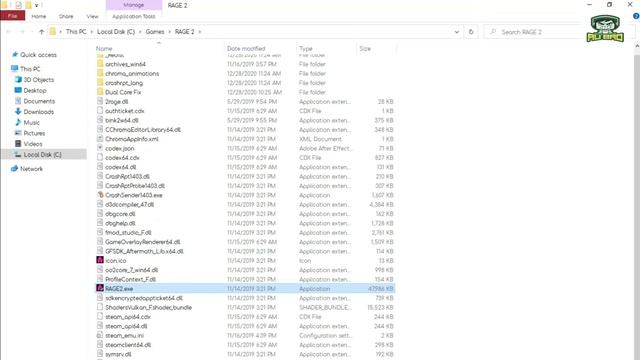Click the Back navigation arrow
Screen dimensions: 640x360
click(9, 32)
